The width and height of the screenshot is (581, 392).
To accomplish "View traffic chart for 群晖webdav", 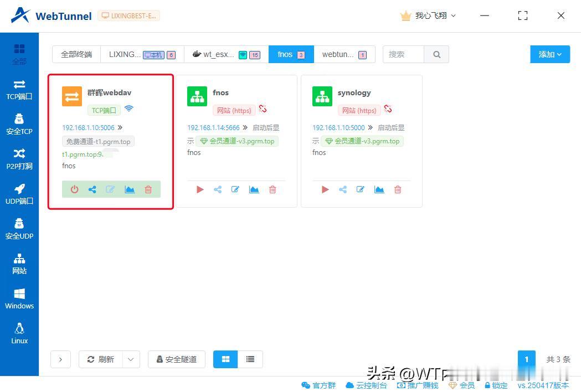I will (x=130, y=189).
